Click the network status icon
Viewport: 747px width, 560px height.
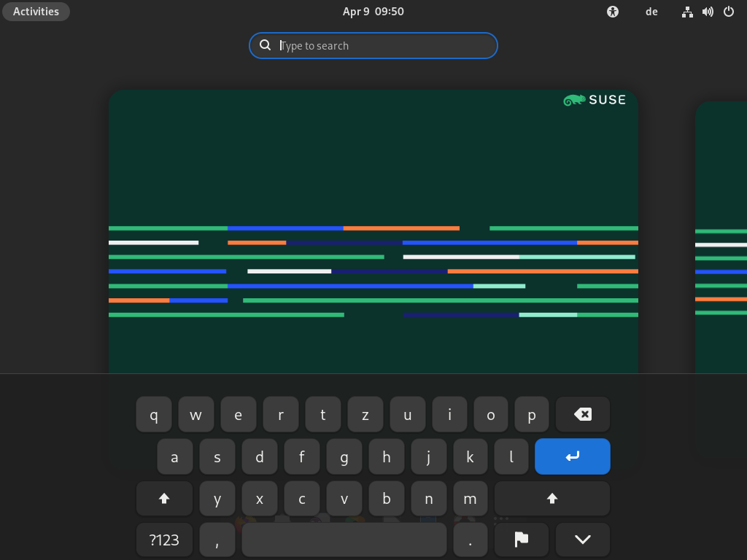pyautogui.click(x=686, y=12)
